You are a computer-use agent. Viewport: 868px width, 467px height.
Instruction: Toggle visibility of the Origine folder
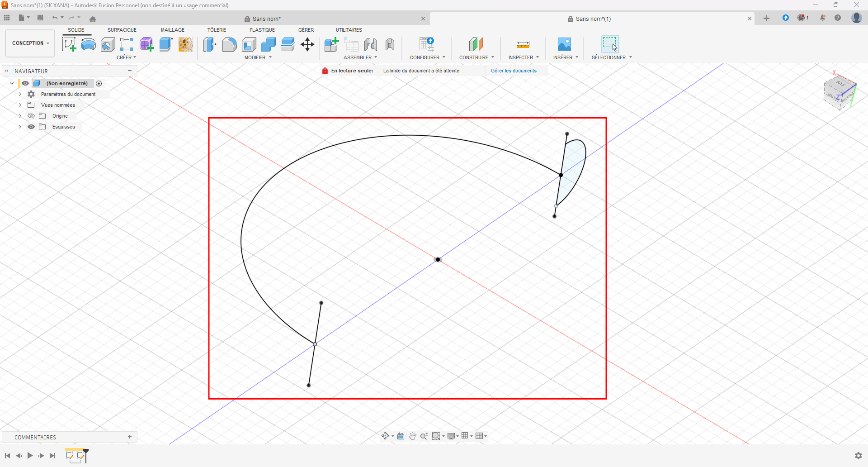(31, 116)
